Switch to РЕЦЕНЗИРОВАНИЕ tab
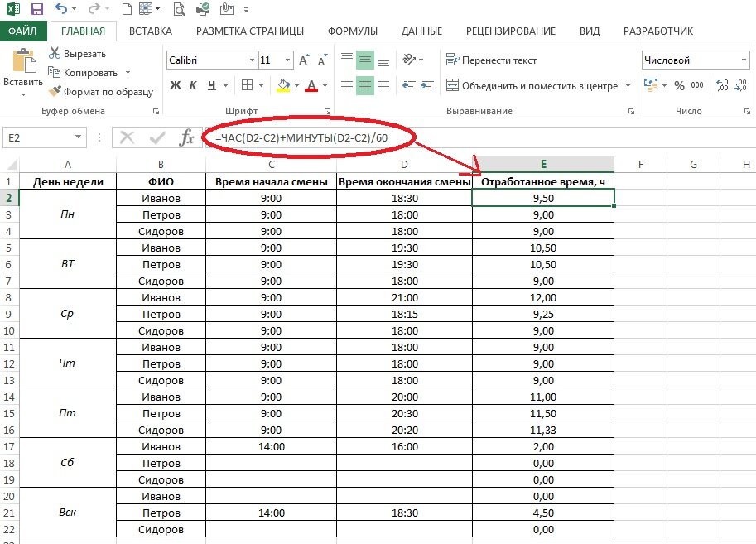Viewport: 756px width, 544px height. (x=511, y=31)
